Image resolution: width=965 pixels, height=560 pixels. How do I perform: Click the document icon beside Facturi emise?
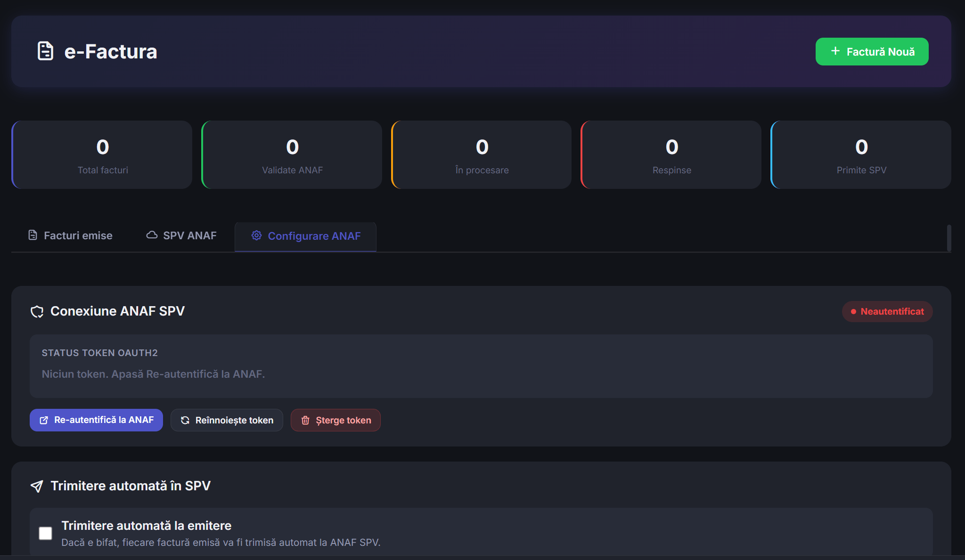coord(33,235)
